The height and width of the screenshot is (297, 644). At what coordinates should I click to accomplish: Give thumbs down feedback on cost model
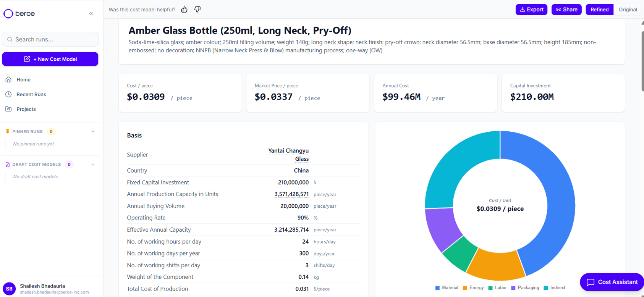click(197, 10)
